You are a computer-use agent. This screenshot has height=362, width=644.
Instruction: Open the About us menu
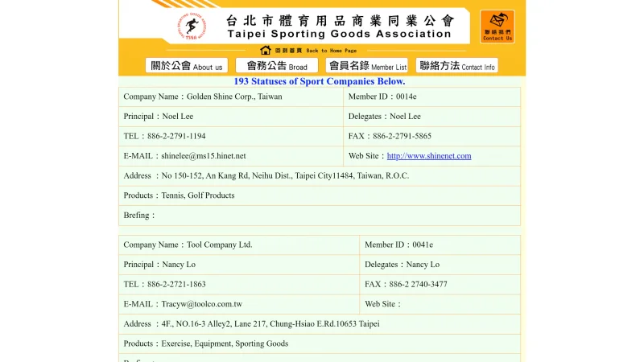[x=187, y=66]
